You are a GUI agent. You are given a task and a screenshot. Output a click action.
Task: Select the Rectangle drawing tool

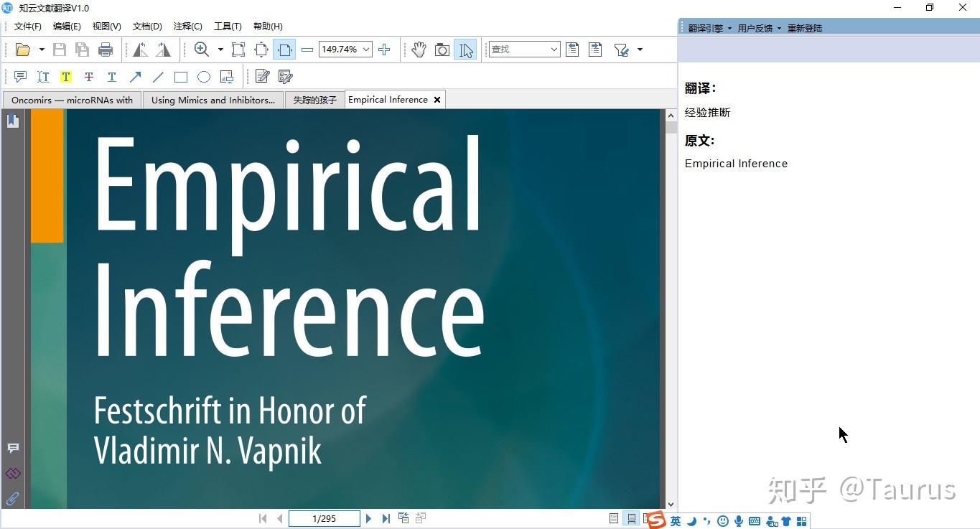tap(181, 77)
